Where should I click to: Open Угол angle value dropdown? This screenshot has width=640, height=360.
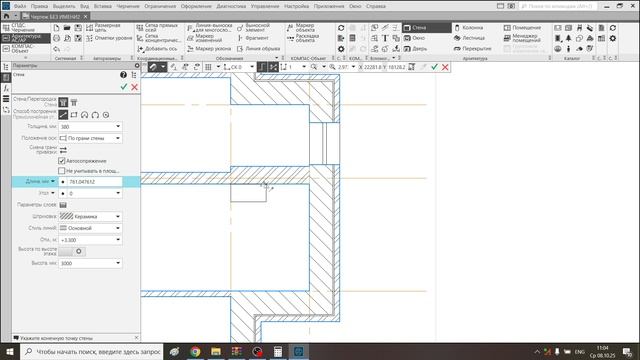[x=118, y=193]
